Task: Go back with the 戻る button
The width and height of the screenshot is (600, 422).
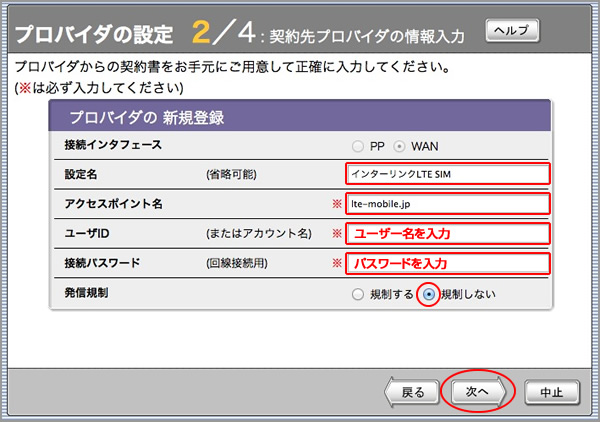Action: [412, 391]
